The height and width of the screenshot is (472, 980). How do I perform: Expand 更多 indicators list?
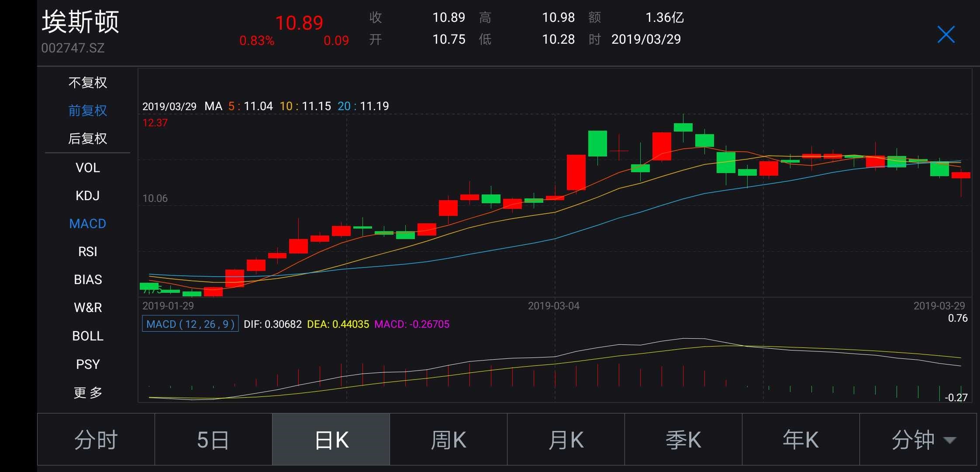tap(88, 392)
